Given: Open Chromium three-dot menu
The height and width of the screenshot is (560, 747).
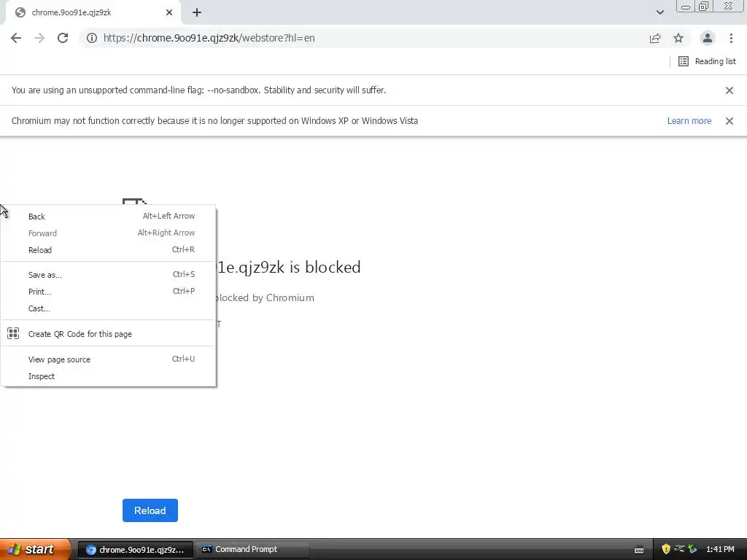Looking at the screenshot, I should click(731, 38).
